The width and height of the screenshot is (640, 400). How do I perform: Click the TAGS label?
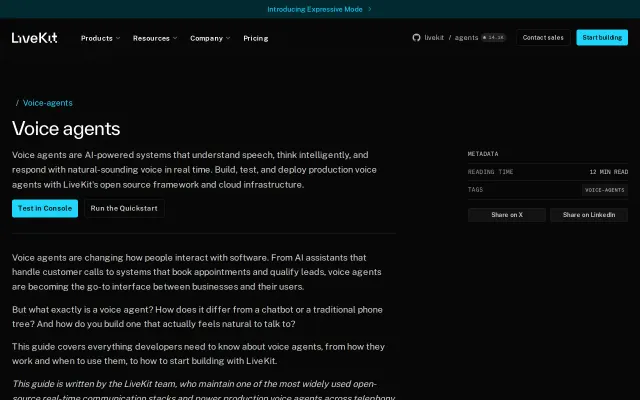(475, 190)
